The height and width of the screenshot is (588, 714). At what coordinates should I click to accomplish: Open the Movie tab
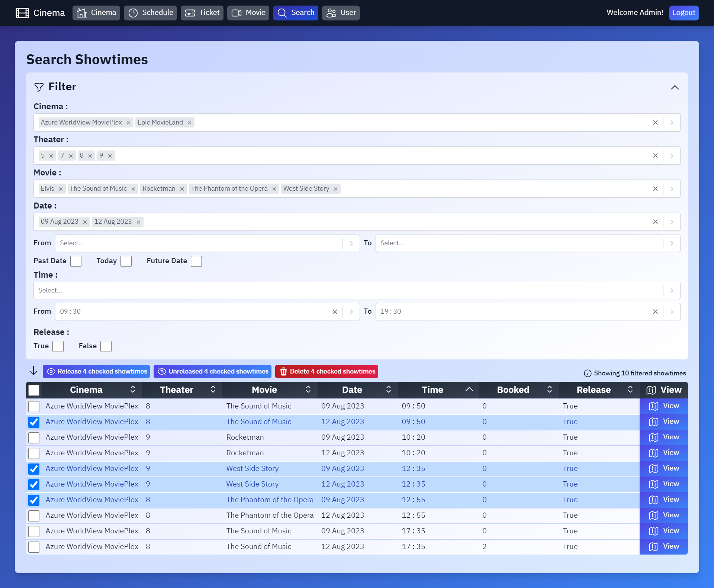tap(248, 13)
